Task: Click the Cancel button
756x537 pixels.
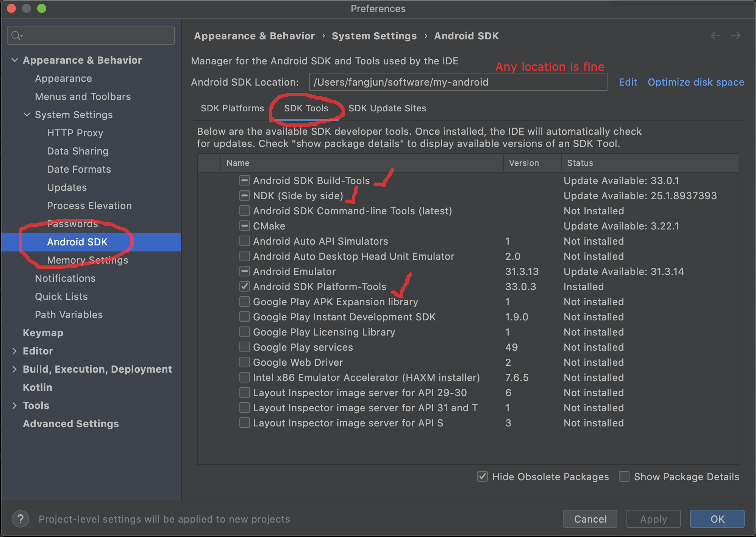Action: (590, 519)
